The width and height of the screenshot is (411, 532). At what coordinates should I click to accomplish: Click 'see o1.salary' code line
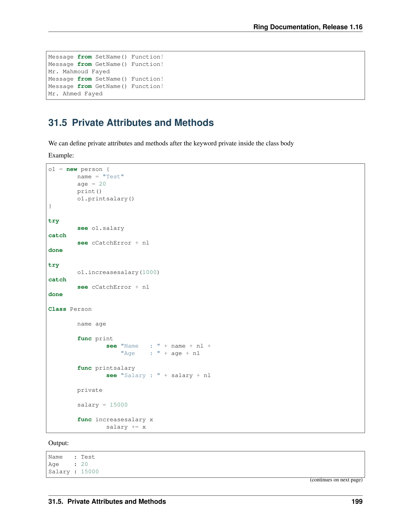(100, 228)
